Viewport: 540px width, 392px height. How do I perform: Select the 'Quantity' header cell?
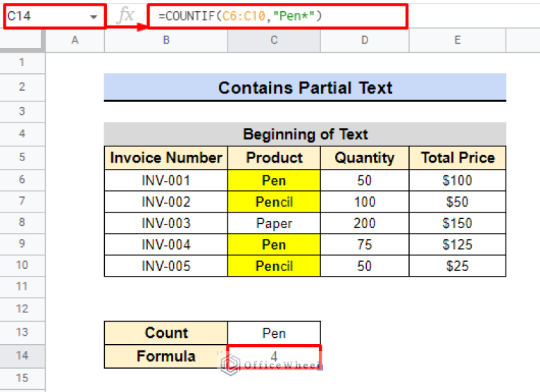[x=365, y=158]
